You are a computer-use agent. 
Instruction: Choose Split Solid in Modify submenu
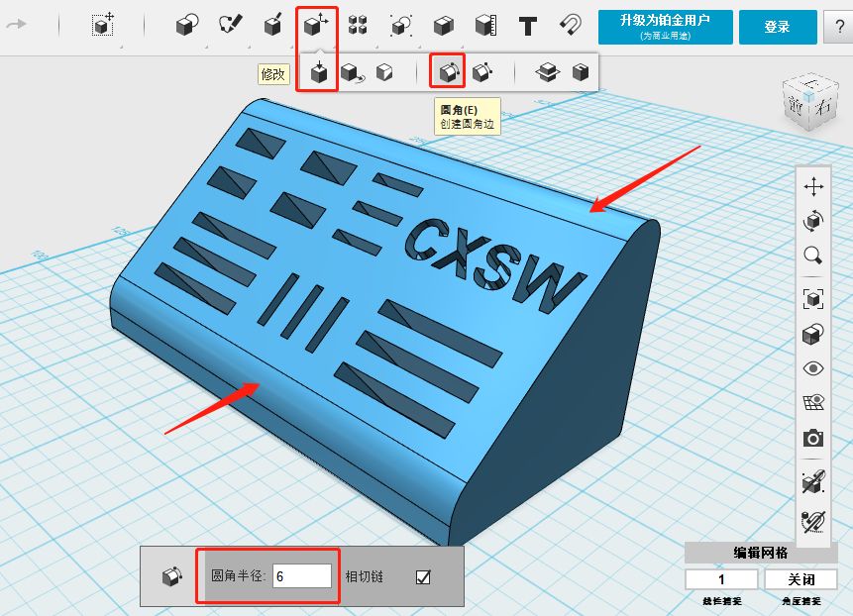pos(547,71)
